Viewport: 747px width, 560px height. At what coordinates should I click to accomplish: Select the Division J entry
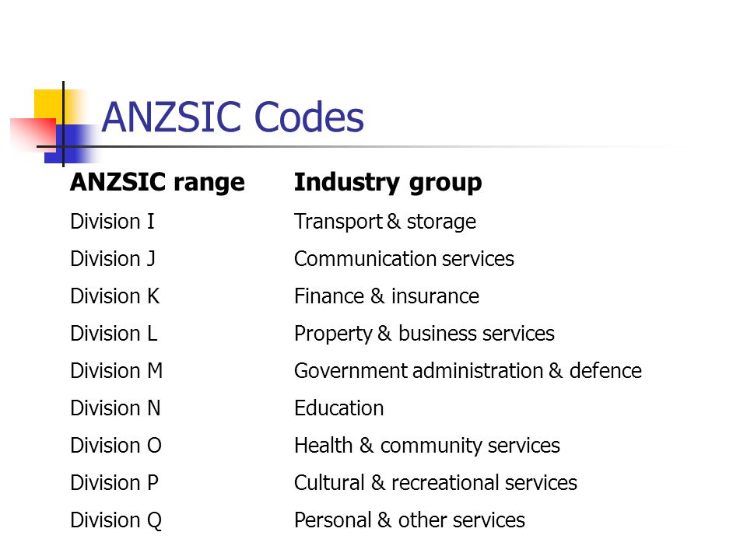pyautogui.click(x=113, y=259)
